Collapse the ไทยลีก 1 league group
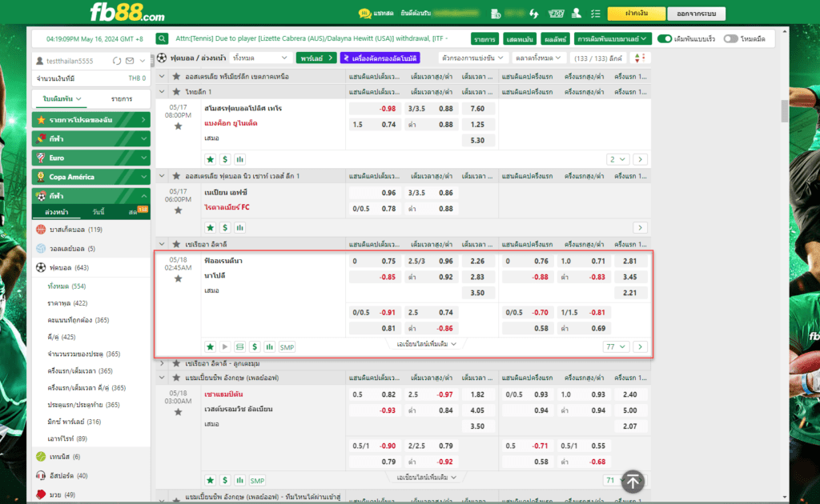The image size is (820, 504). point(162,92)
